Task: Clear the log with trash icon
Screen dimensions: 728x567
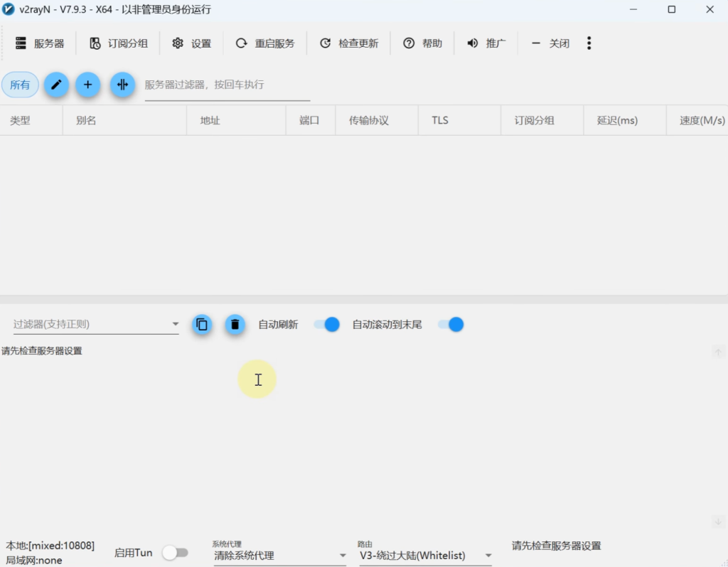Action: [x=235, y=324]
